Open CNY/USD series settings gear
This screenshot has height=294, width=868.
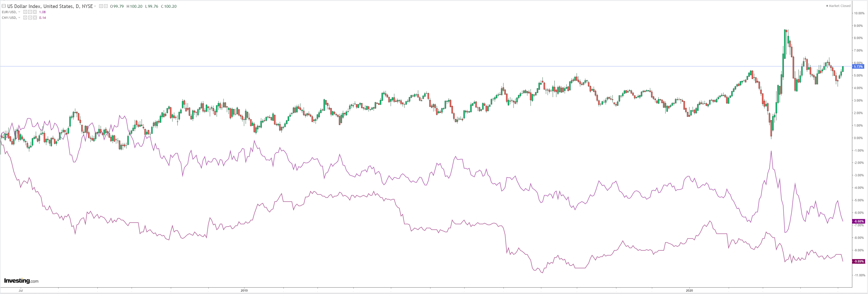point(30,18)
